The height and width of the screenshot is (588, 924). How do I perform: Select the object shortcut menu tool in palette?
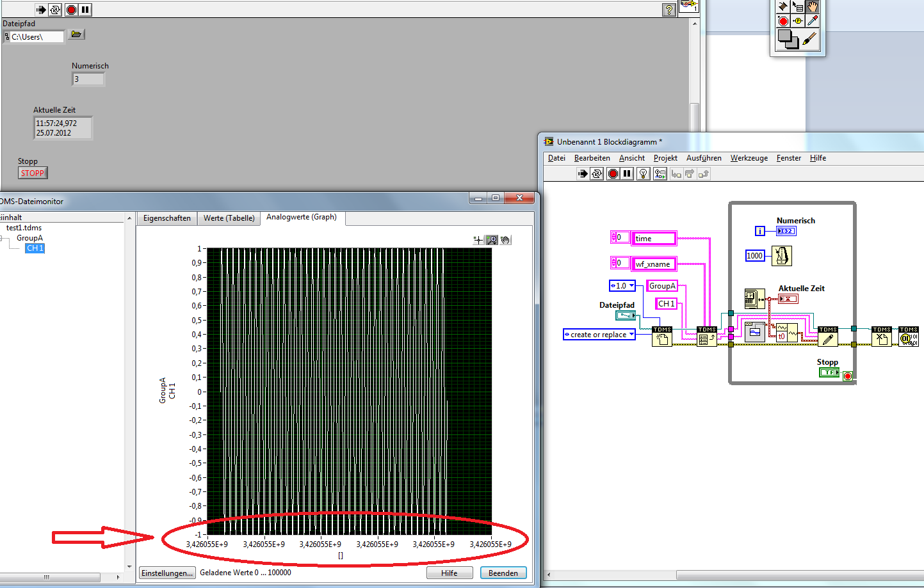click(x=798, y=6)
